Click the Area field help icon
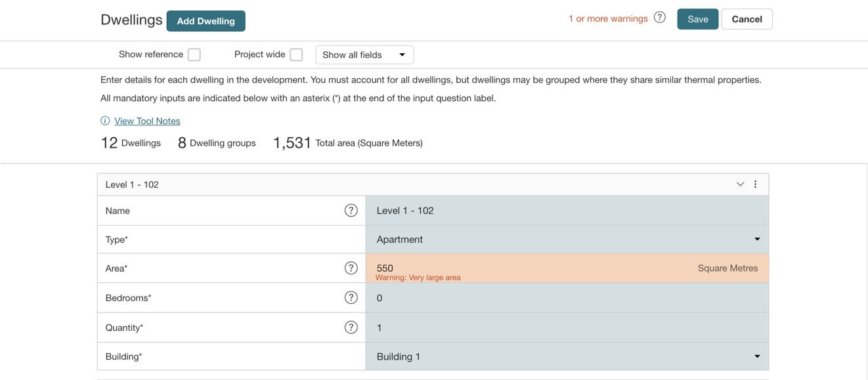Viewport: 868px width, 380px height. (x=351, y=268)
